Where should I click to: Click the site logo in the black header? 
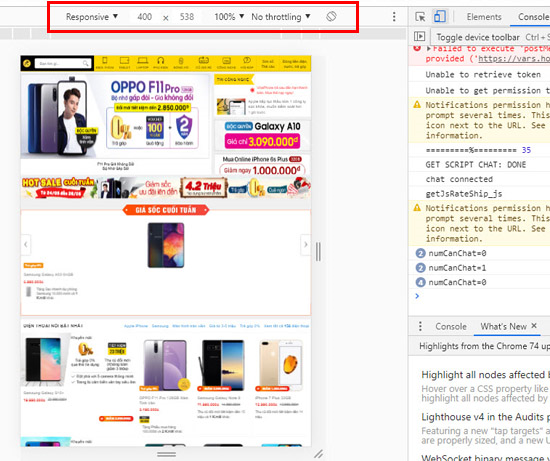[27, 64]
